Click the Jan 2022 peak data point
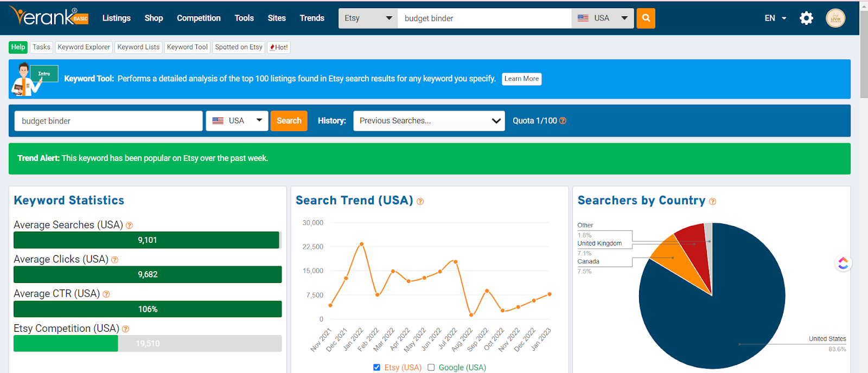This screenshot has height=373, width=868. (362, 244)
